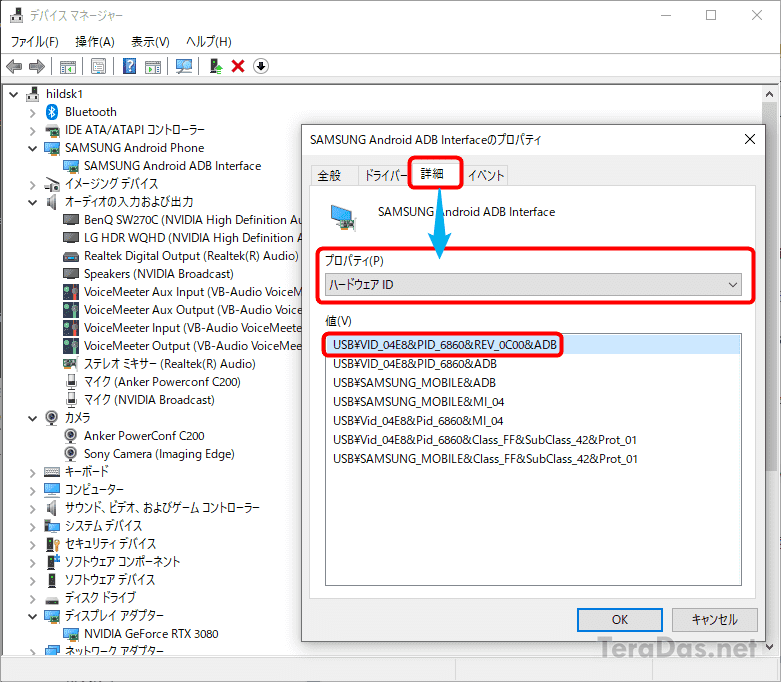Expand サウンド、ビデオ、およびゲーム コントローラー category

[x=33, y=509]
